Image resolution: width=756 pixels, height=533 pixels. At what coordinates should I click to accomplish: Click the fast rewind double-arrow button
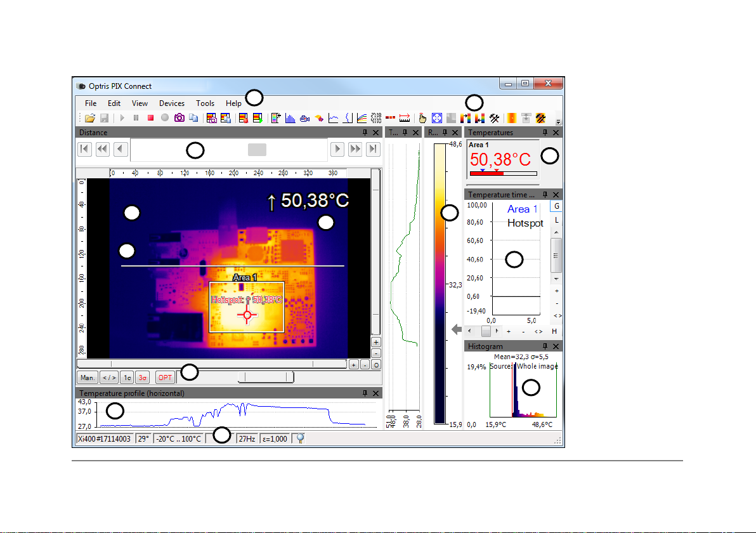pyautogui.click(x=102, y=149)
